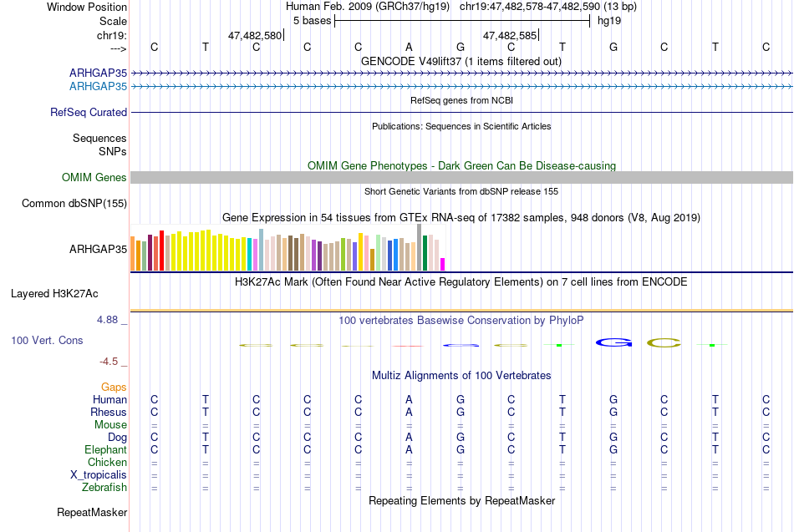Click the Multiz Alignments of 100 Vertebrates title
794x532 pixels.
coord(461,376)
